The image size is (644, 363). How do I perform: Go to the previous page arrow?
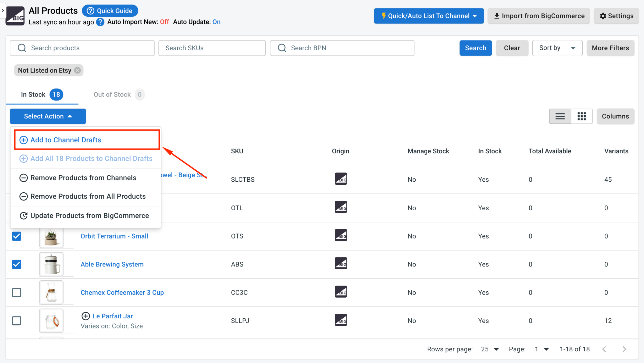(x=604, y=349)
